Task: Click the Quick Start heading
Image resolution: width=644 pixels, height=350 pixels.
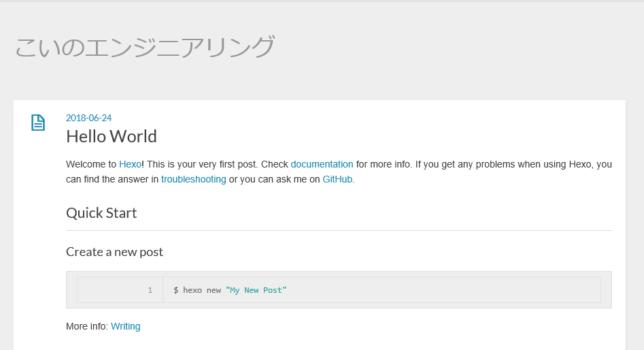Action: (x=101, y=213)
